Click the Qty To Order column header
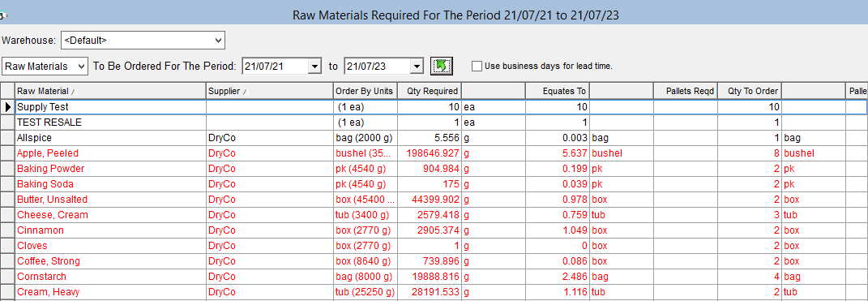Screen dimensions: 868x301 tap(750, 91)
